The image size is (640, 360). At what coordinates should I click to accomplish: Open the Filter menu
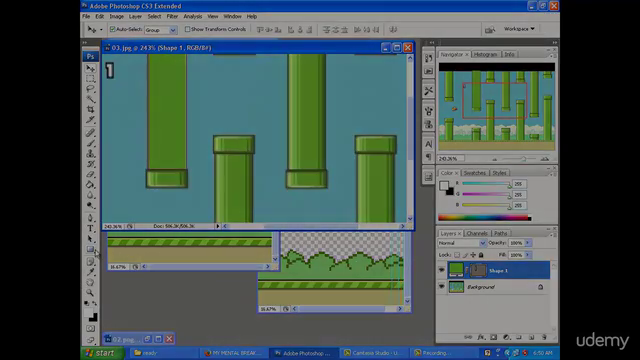tap(172, 16)
